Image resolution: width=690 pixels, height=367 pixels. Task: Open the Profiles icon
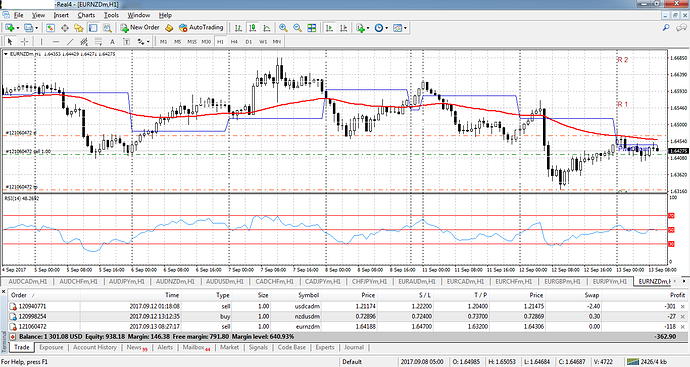28,28
